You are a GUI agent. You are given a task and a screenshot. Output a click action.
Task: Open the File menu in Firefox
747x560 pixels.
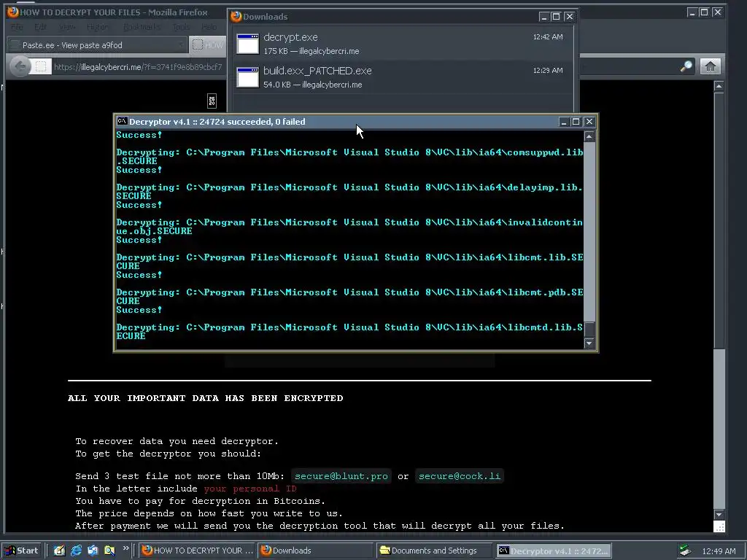point(17,27)
